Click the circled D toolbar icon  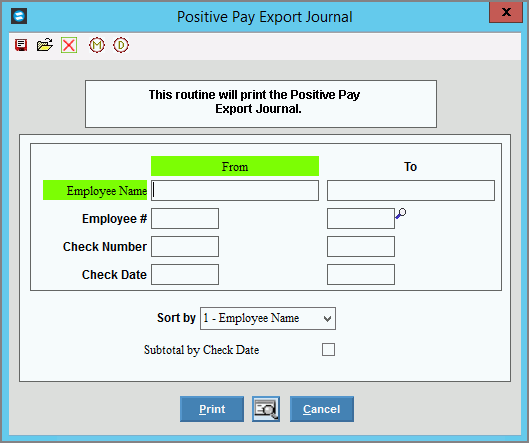pyautogui.click(x=121, y=45)
